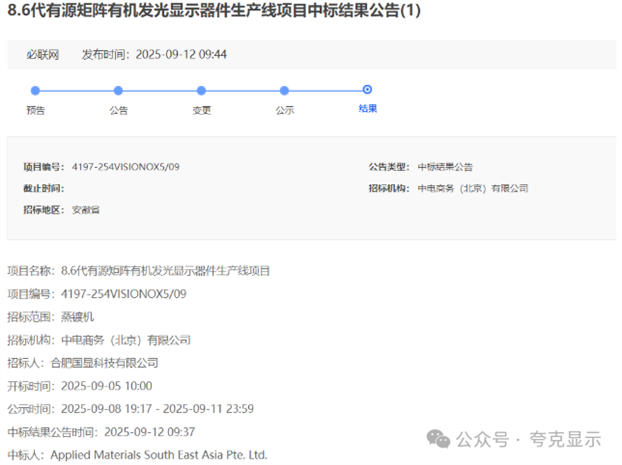This screenshot has width=622, height=465.
Task: Select the highlighted 结果 step label
Action: pyautogui.click(x=367, y=108)
